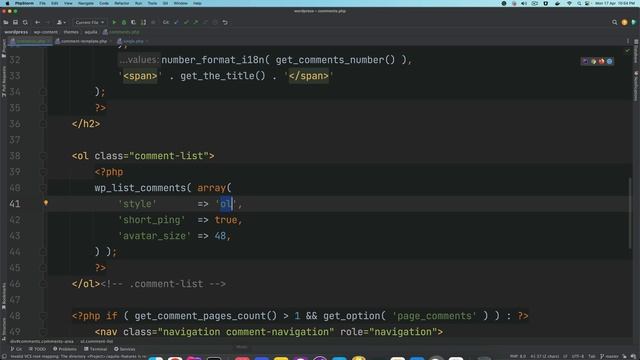Open Firefox browser preview icon
The image size is (640, 360).
coord(601,61)
